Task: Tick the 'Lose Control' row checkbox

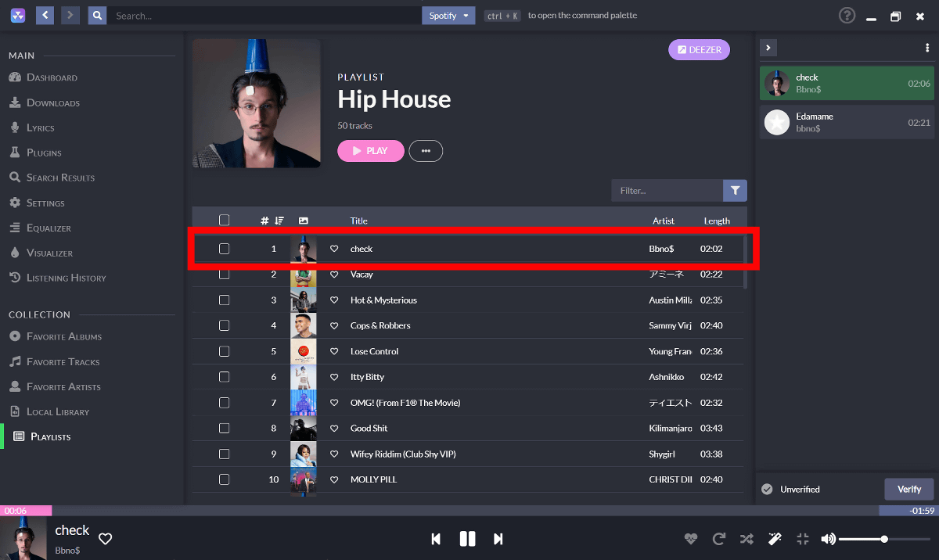Action: [x=225, y=351]
